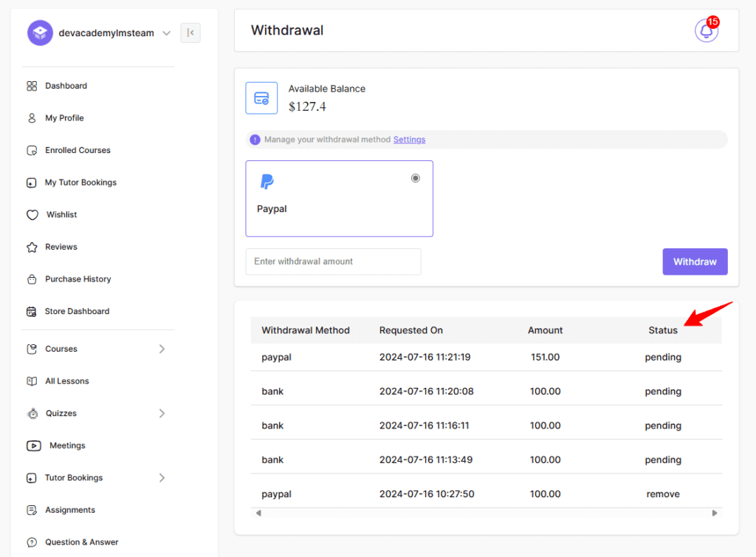Click the table's horizontal scrollbar right arrow
Viewport: 756px width, 557px height.
coord(715,513)
